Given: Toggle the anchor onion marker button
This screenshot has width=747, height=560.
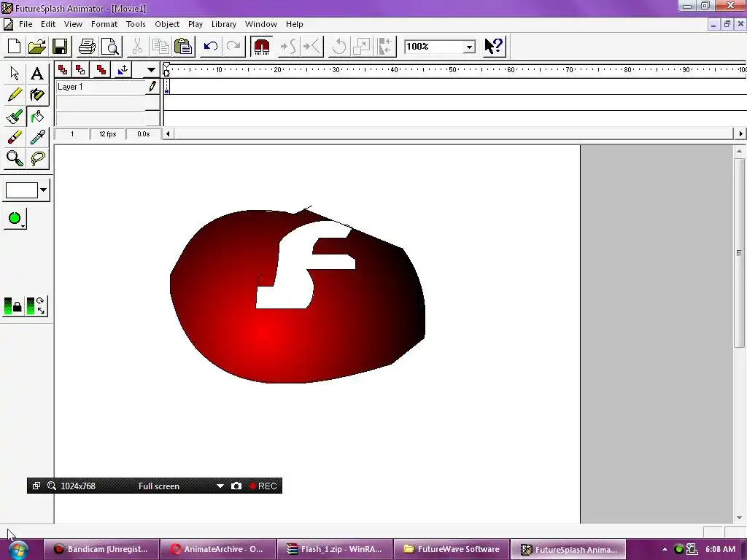Looking at the screenshot, I should [x=123, y=70].
